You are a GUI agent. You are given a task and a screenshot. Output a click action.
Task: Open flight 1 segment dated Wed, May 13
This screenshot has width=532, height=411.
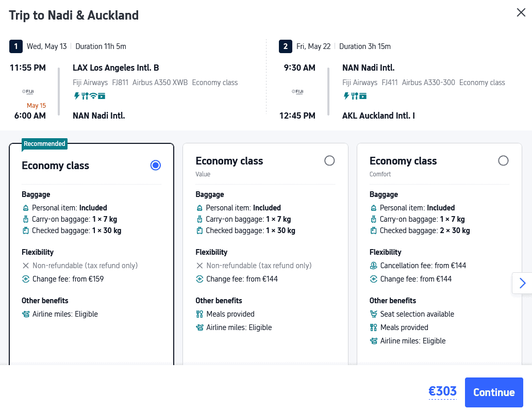click(47, 46)
